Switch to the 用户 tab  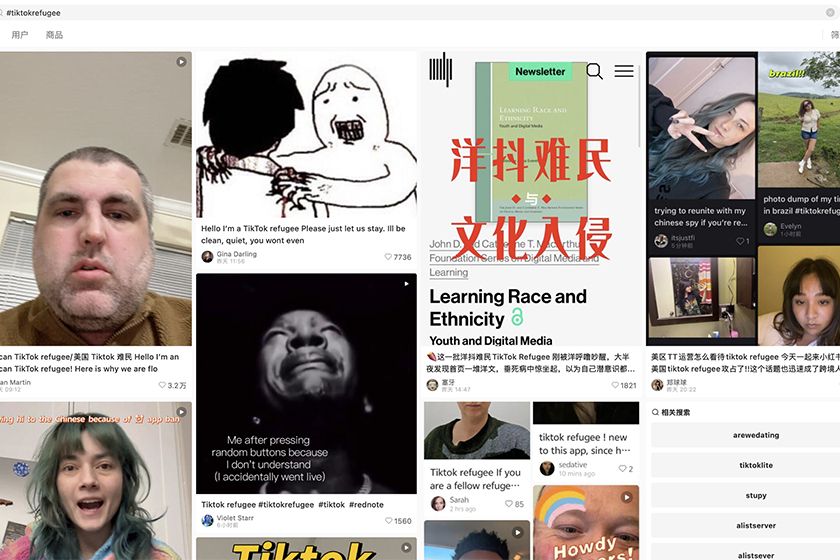(x=20, y=35)
